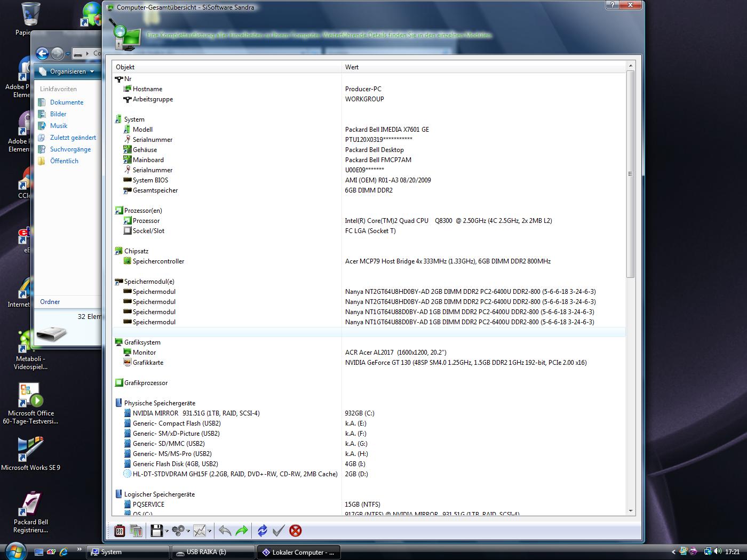Viewport: 747px width, 560px height.
Task: Click the Objekt column header
Action: [227, 67]
